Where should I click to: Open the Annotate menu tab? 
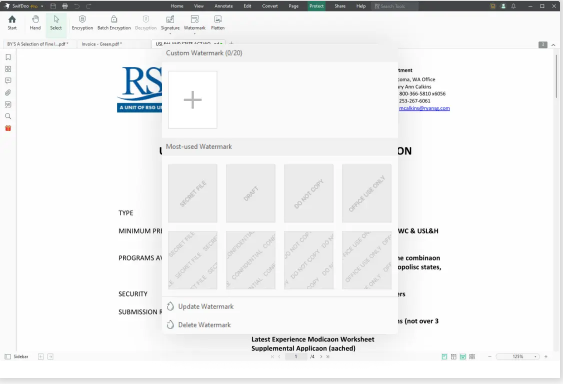(224, 6)
